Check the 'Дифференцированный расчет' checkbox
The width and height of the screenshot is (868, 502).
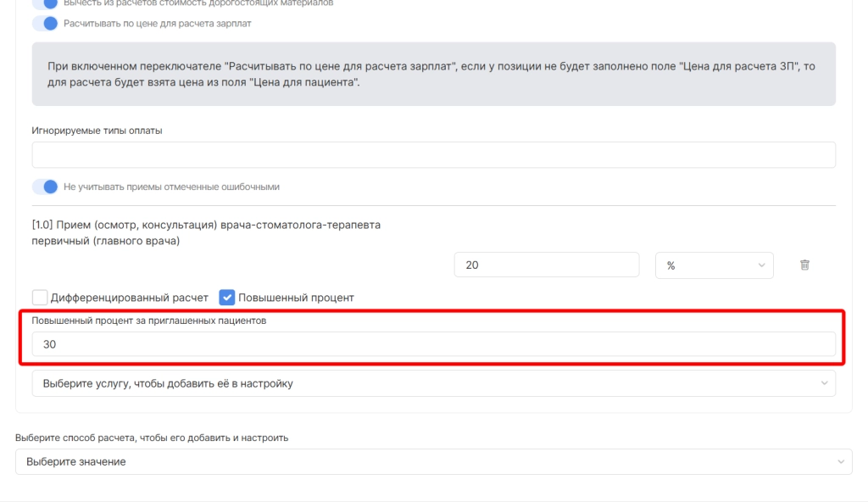40,298
